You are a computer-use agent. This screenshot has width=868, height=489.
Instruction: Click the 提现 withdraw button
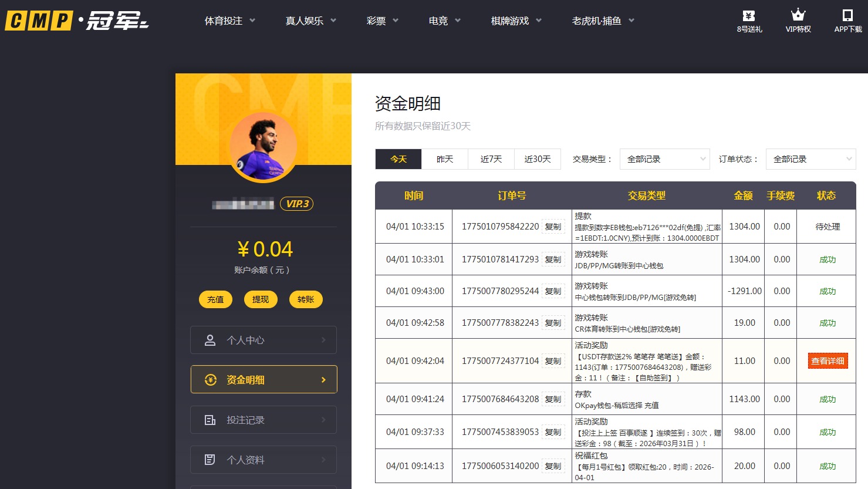[261, 299]
